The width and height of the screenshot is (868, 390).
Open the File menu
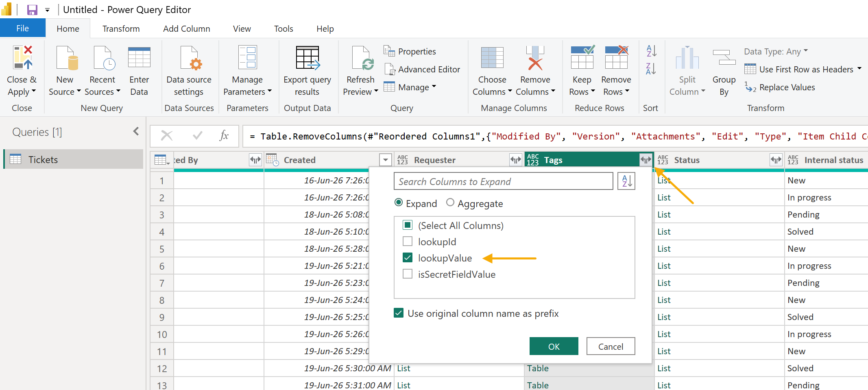coord(22,28)
